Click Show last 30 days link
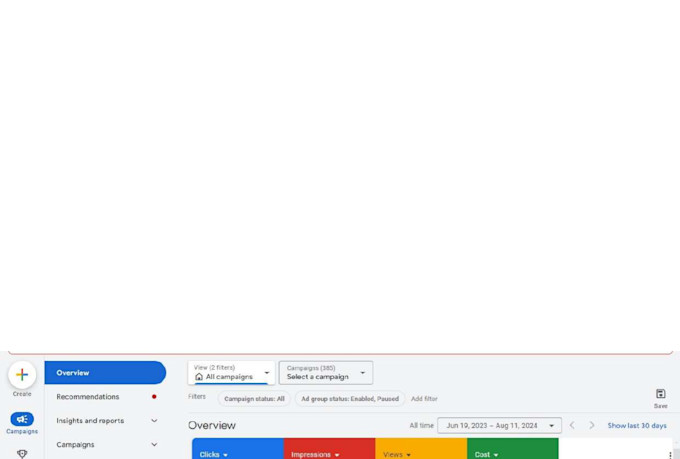This screenshot has height=459, width=680. [x=637, y=426]
